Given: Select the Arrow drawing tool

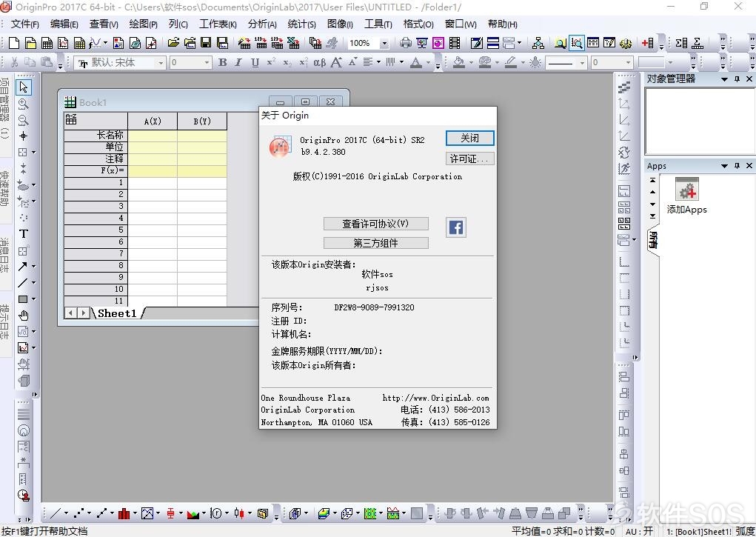Looking at the screenshot, I should coord(22,267).
